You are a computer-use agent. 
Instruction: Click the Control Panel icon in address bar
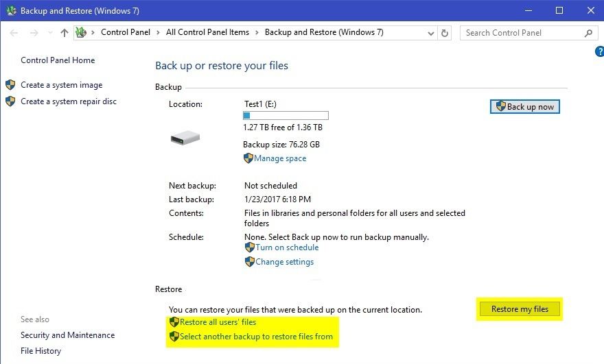tap(81, 33)
